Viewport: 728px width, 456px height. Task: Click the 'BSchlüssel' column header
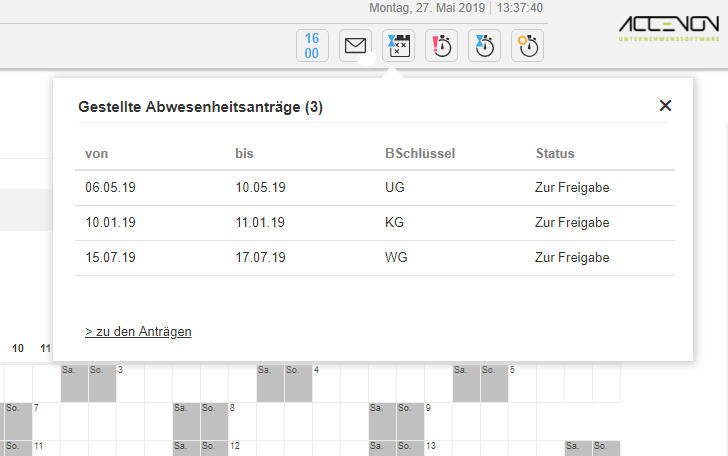click(x=419, y=153)
